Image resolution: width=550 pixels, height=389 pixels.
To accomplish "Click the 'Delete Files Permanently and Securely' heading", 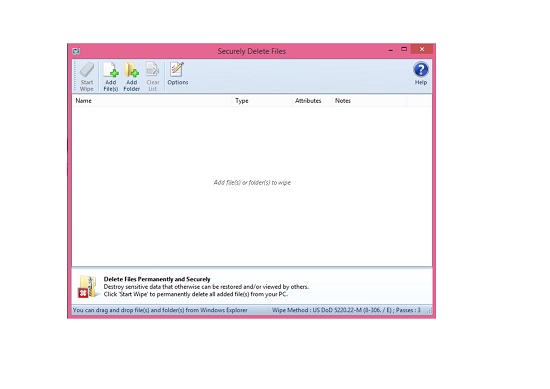I will [157, 279].
